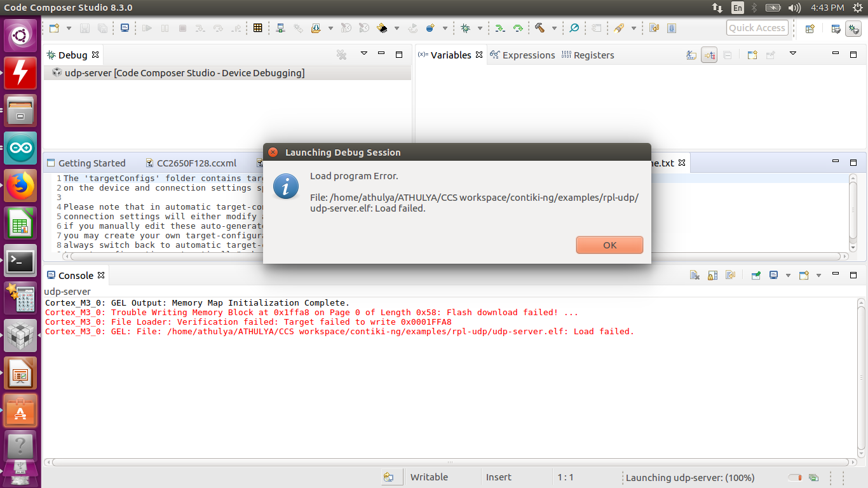The width and height of the screenshot is (868, 488).
Task: Toggle Word Wrap in the Console toolbar
Action: click(x=730, y=276)
